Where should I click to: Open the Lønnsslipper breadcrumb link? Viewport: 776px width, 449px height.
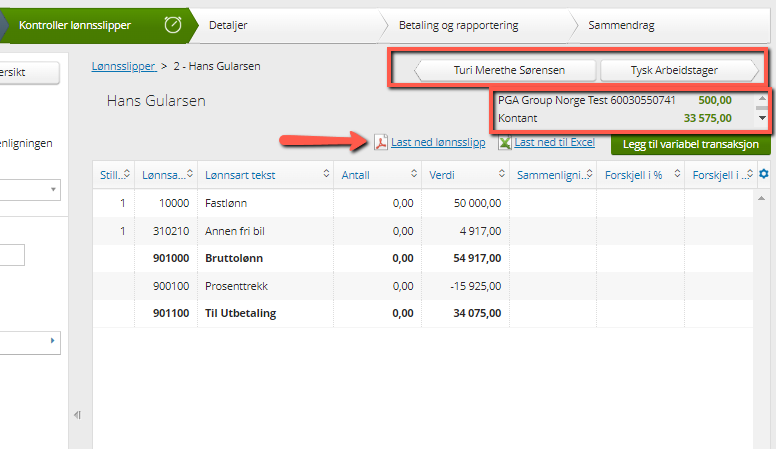[x=124, y=66]
